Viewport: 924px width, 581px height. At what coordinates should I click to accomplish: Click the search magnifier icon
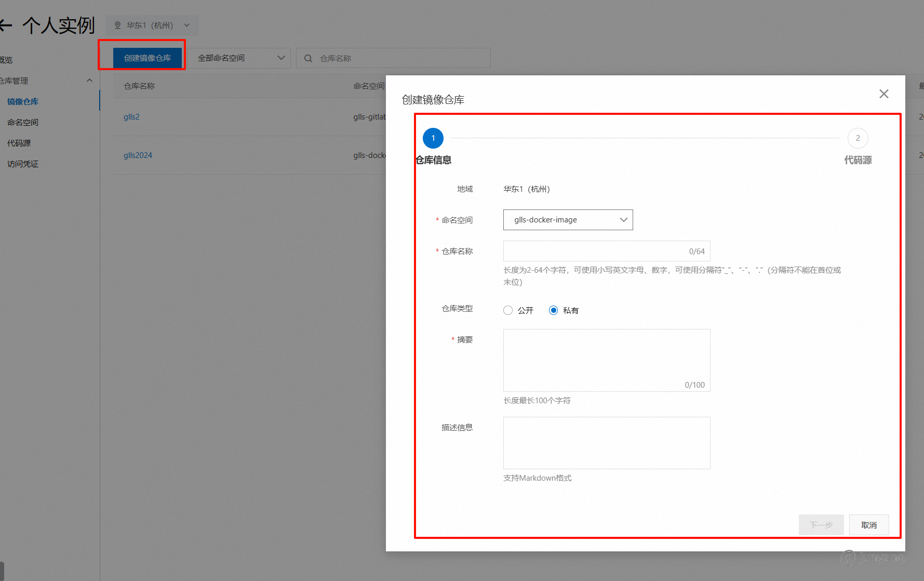point(308,58)
